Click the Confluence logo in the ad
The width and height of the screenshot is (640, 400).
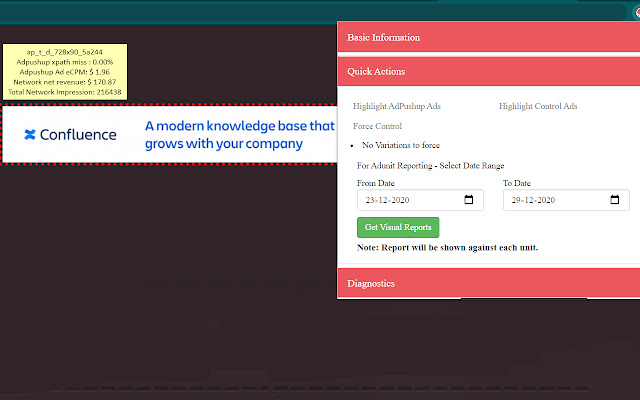pyautogui.click(x=70, y=134)
